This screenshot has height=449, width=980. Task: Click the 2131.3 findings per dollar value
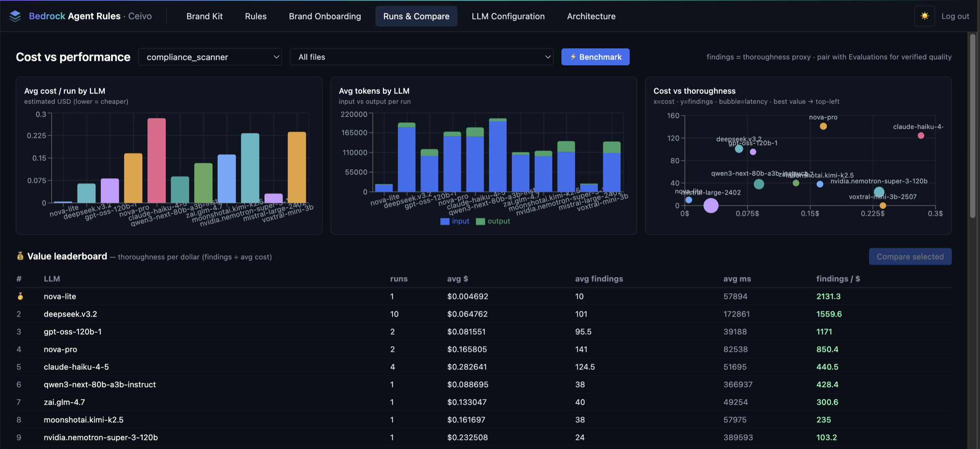[x=828, y=296]
